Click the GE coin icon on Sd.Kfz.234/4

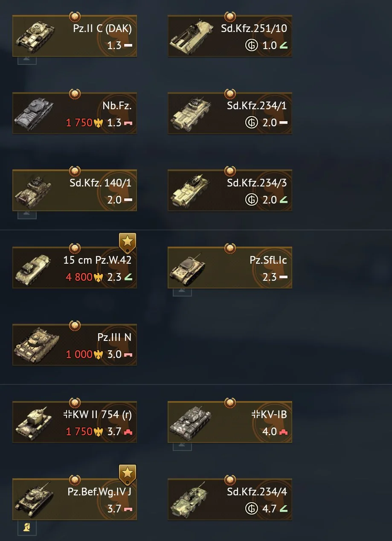click(x=251, y=509)
